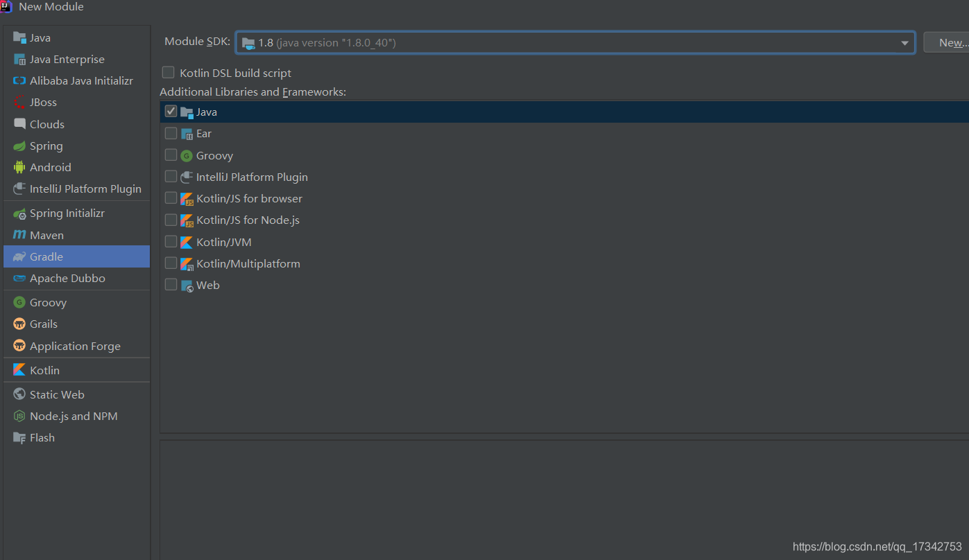This screenshot has width=969, height=560.
Task: Check the Web framework checkbox
Action: pyautogui.click(x=171, y=284)
